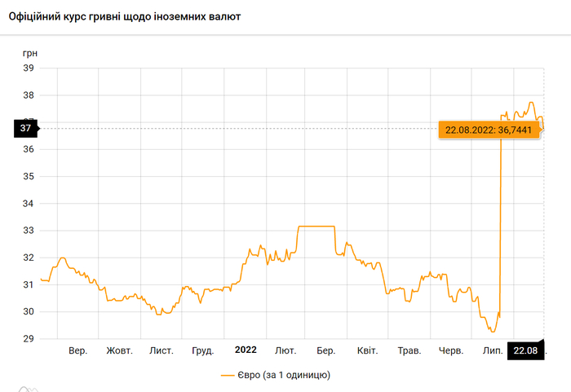This screenshot has height=392, width=571.
Task: Click the 29 value label on y-axis
Action: coord(27,339)
